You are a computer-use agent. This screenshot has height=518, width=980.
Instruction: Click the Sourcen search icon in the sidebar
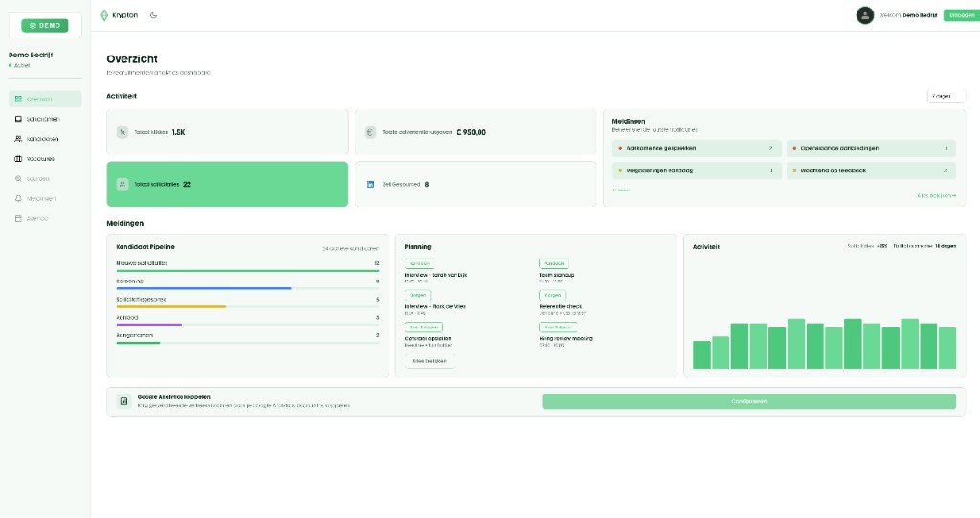pos(18,179)
